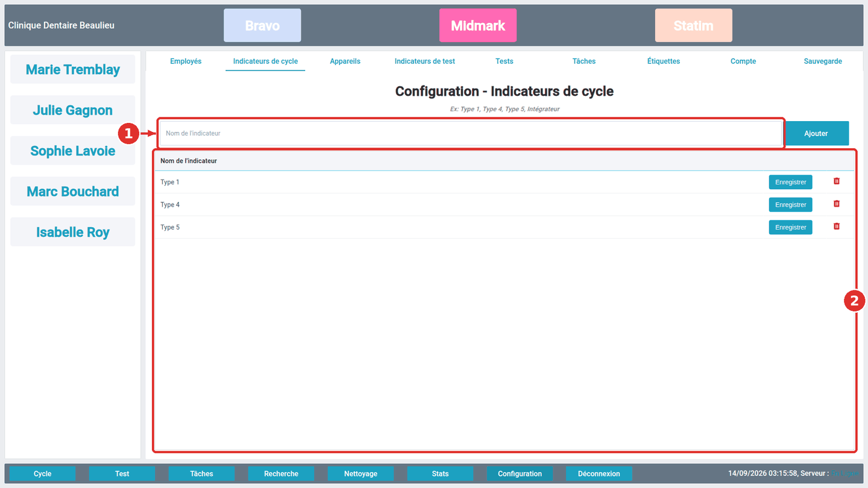Screen dimensions: 868x488
Task: Save the Type 5 row with Enregistrer
Action: point(790,227)
